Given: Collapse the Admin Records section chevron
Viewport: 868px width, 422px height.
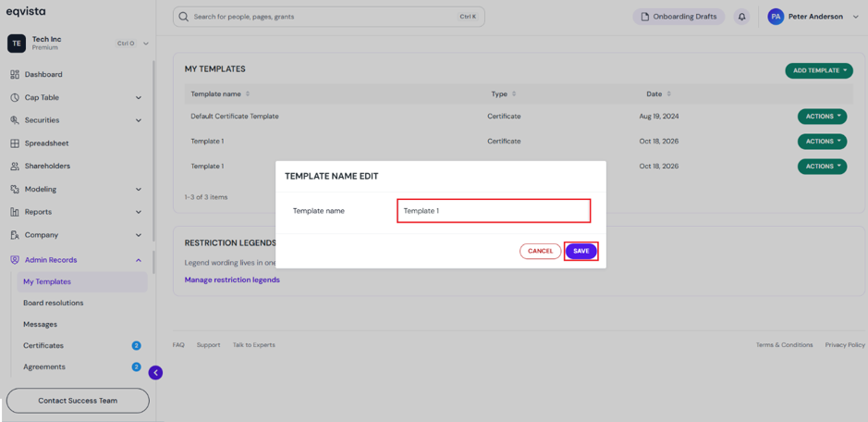Looking at the screenshot, I should coord(139,259).
